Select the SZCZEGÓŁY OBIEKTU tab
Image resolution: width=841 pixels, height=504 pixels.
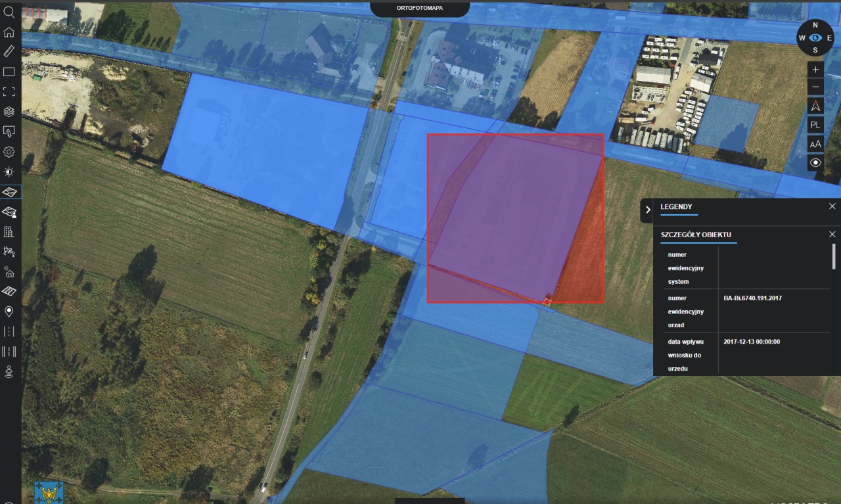pyautogui.click(x=696, y=235)
